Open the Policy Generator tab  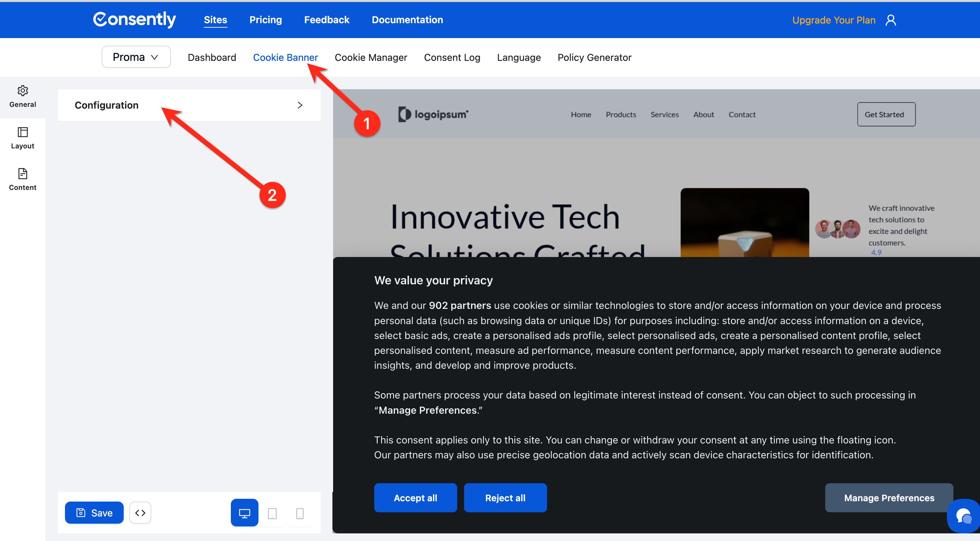pyautogui.click(x=594, y=57)
